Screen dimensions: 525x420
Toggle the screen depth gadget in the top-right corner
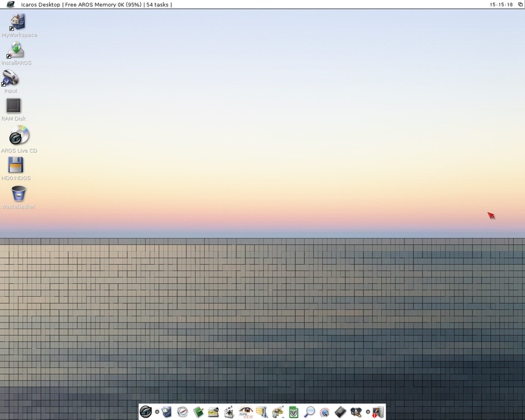pos(521,4)
